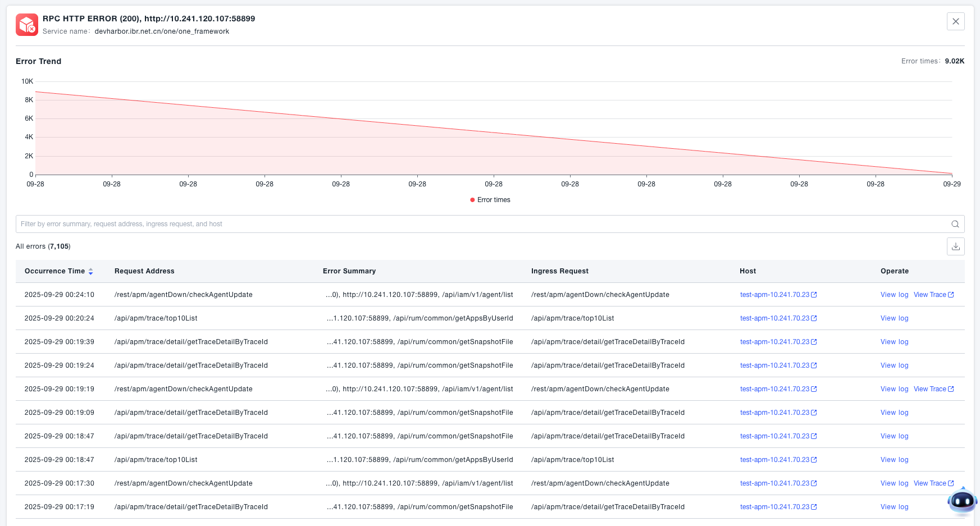The height and width of the screenshot is (526, 980).
Task: Click the search magnifier icon in filter bar
Action: tap(955, 224)
